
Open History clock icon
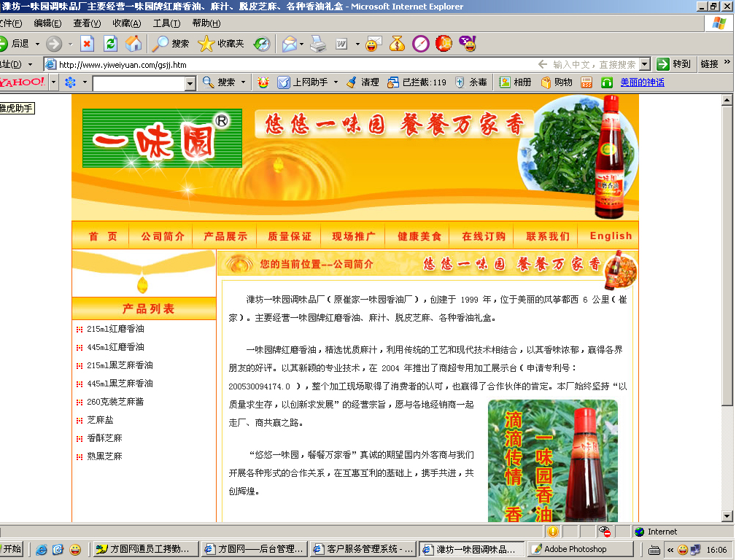262,44
